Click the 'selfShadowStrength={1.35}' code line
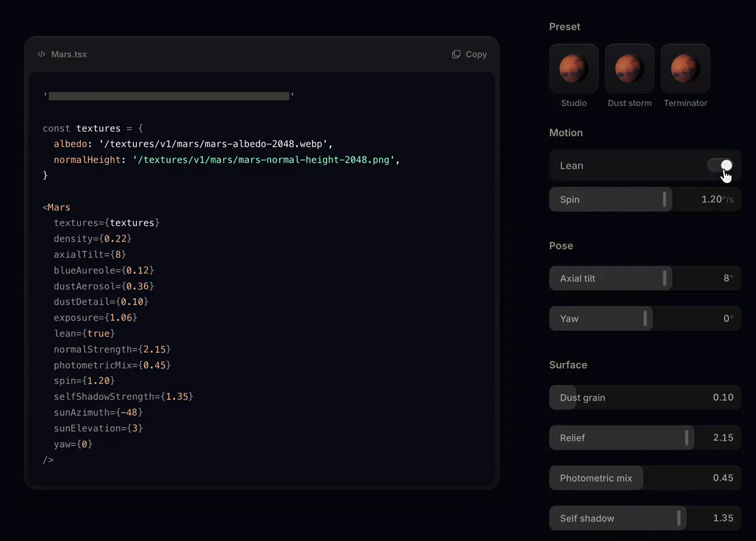Screen dimensions: 756x541 [123, 397]
